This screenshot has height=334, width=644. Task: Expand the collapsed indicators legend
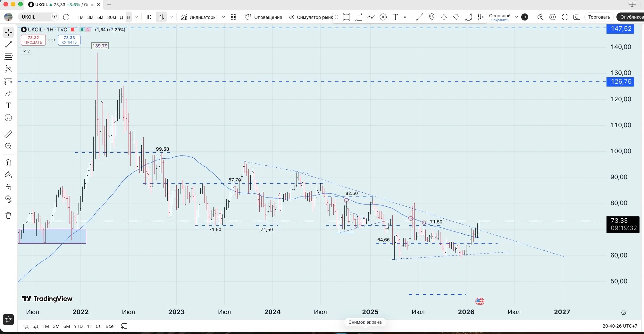coord(26,51)
